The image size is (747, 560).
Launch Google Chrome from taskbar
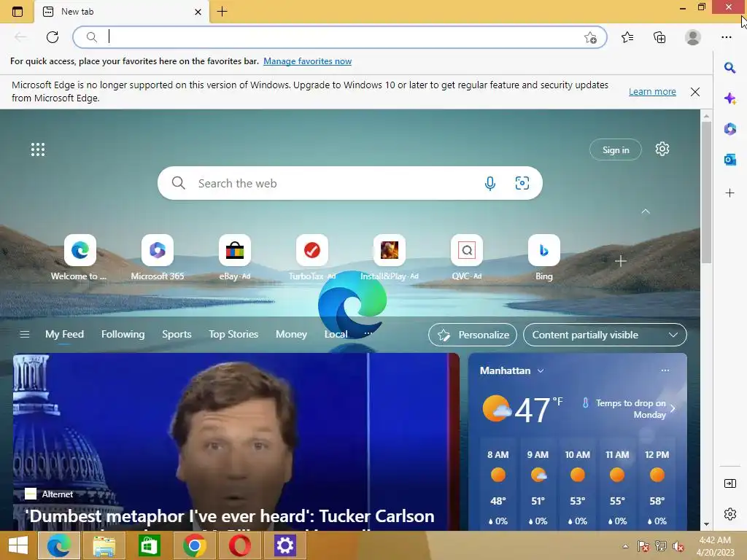pos(194,545)
